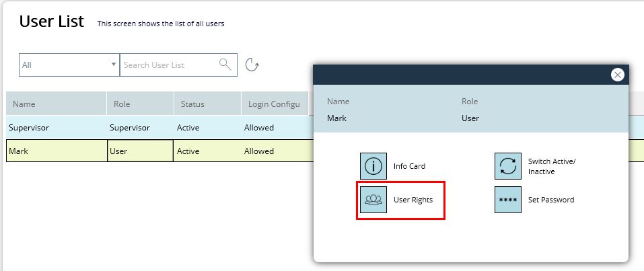This screenshot has height=271, width=644.
Task: Close the Mark user popup
Action: tap(617, 75)
